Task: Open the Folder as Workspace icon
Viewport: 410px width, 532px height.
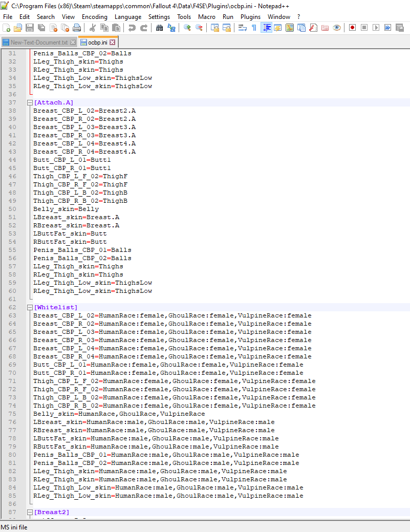Action: pos(325,28)
